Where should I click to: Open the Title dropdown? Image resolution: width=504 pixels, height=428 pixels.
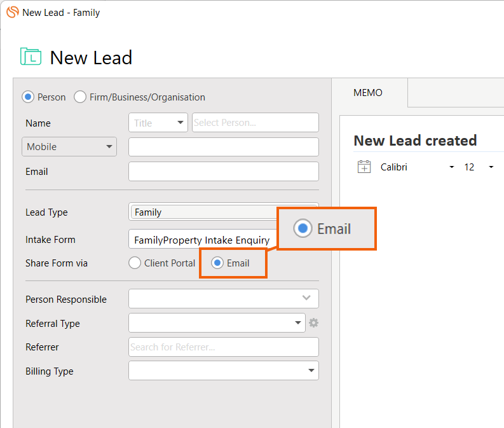158,123
